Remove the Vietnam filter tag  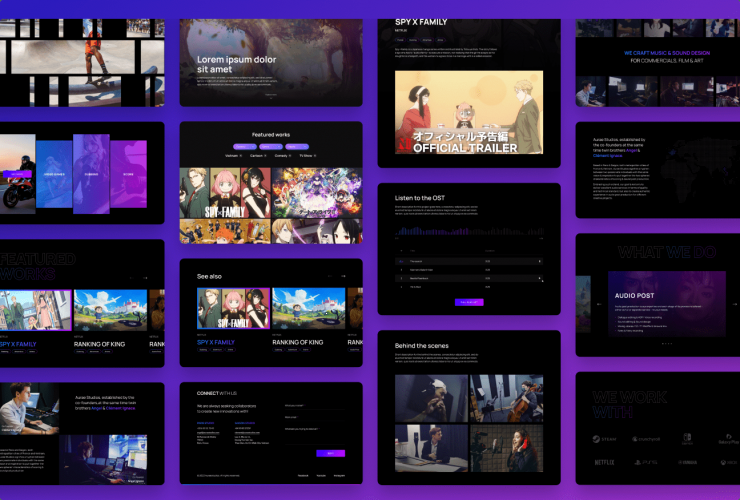(241, 155)
